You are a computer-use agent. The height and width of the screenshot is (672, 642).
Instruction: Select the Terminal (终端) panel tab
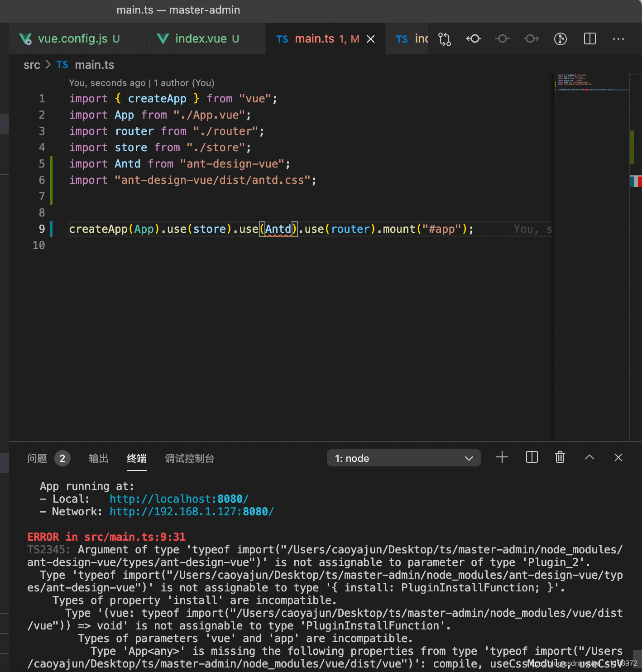[x=137, y=458]
